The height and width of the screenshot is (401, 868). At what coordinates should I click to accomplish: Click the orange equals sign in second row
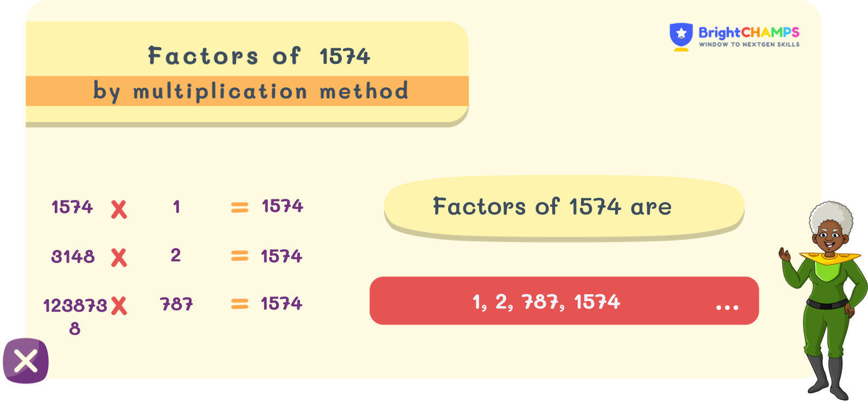239,256
